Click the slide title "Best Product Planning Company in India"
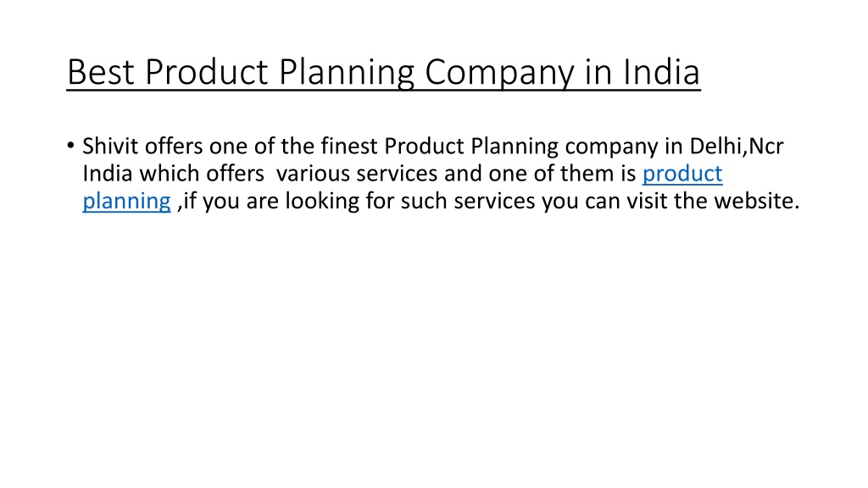868x488 pixels. point(383,73)
